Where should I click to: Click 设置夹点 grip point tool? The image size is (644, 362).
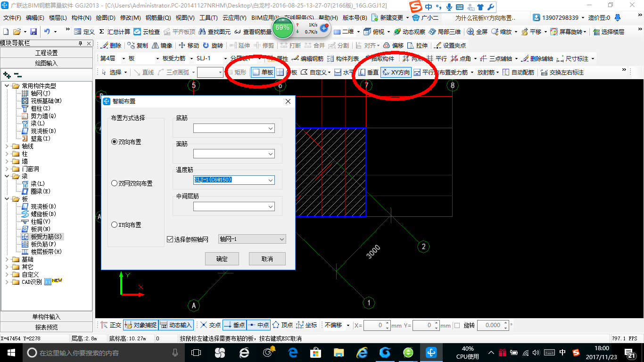pyautogui.click(x=450, y=46)
